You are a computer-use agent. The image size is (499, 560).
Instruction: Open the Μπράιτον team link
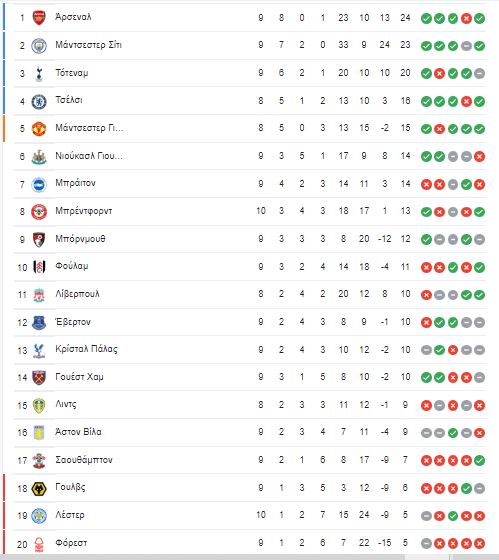(x=75, y=183)
